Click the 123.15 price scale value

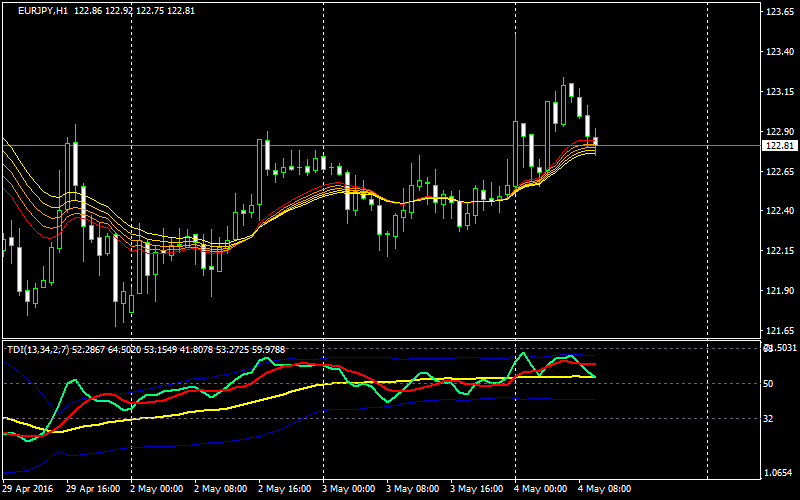click(x=778, y=92)
